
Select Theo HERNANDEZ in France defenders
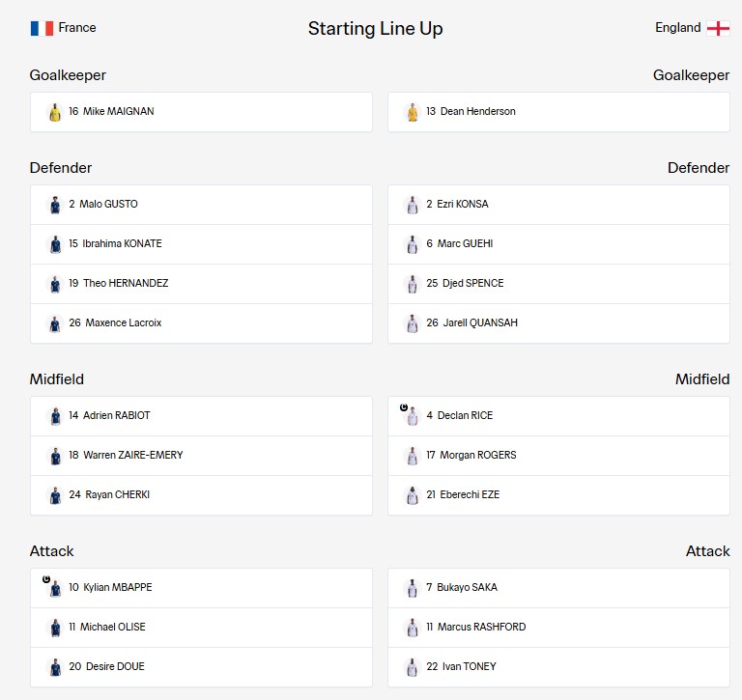201,284
